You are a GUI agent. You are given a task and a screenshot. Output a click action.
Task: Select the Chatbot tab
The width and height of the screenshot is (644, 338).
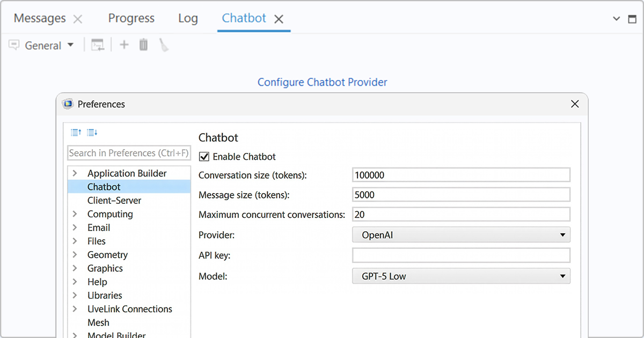(244, 18)
